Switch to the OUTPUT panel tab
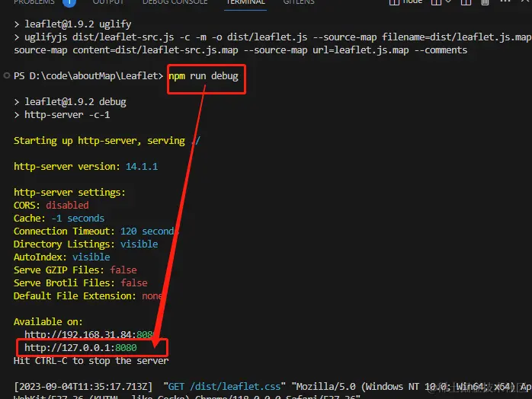Viewport: 532px width, 399px height. coord(108,2)
